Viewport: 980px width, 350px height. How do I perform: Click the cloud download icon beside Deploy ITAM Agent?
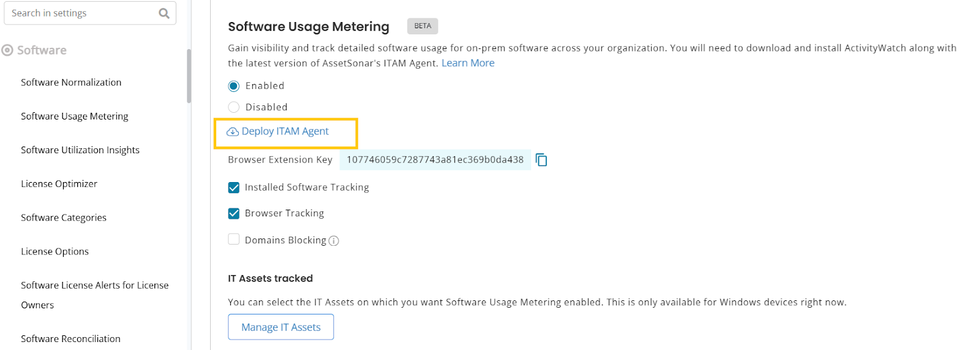point(233,132)
